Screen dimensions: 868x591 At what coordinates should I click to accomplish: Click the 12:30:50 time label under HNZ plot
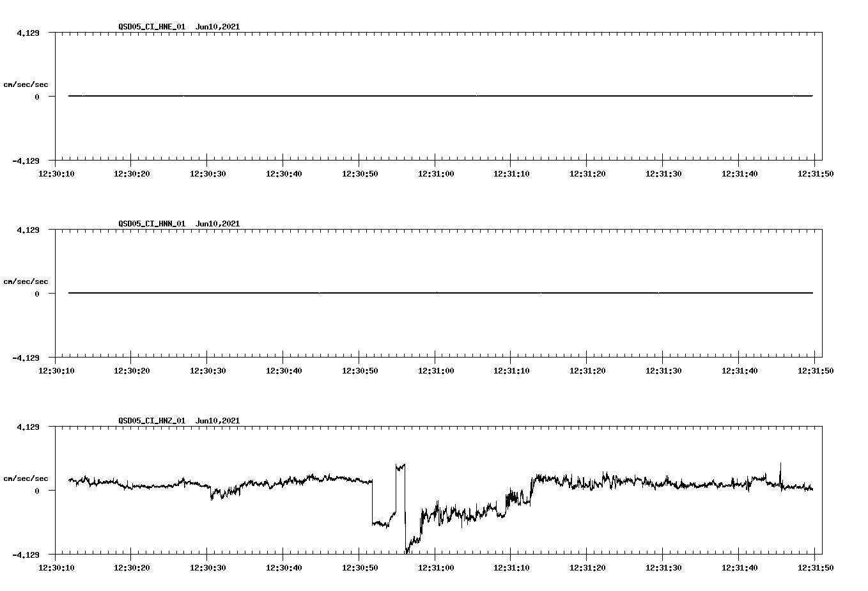coord(359,567)
